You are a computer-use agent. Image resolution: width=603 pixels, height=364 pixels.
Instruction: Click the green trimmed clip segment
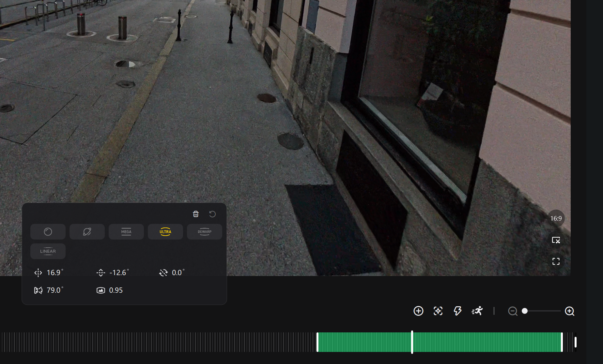tap(440, 342)
